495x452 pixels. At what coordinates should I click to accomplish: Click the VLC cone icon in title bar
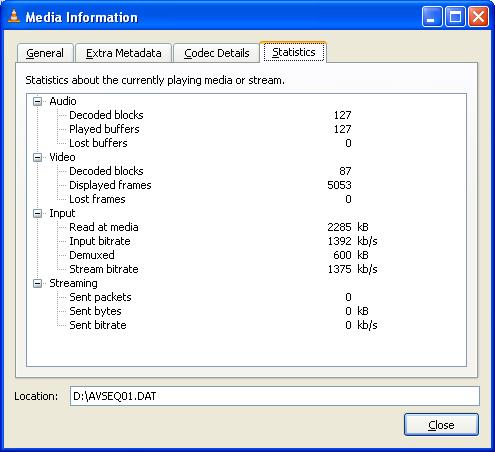click(14, 16)
